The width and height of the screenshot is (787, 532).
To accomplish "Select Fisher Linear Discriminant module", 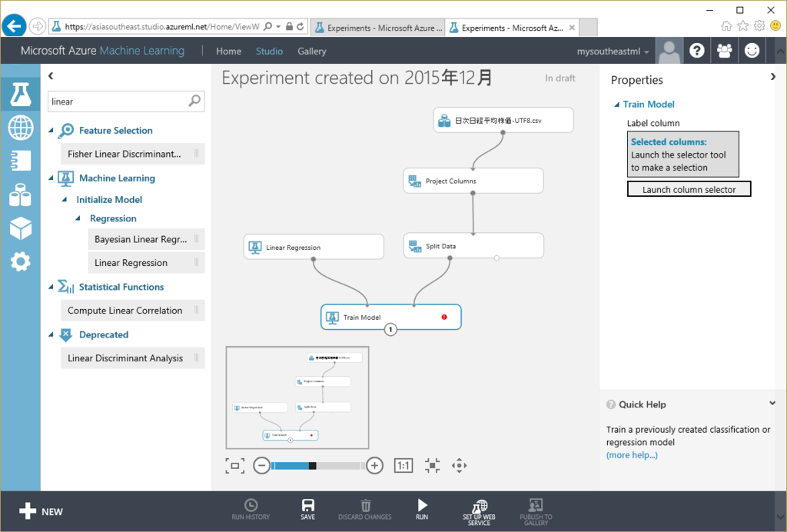I will [x=132, y=154].
